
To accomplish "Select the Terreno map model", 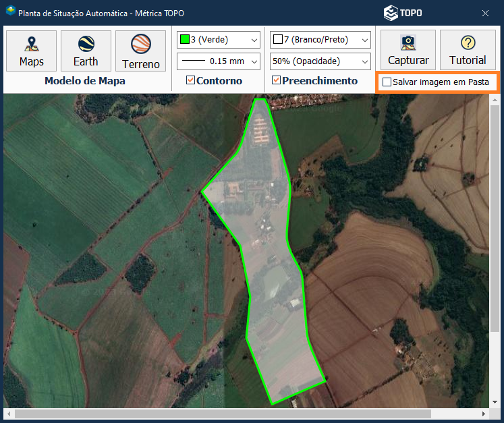I will pyautogui.click(x=140, y=51).
